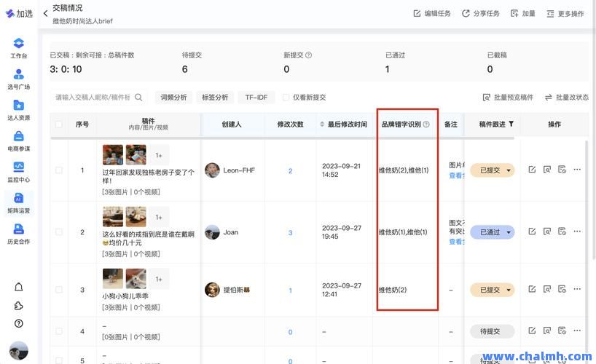Click 加量 in the top bar
The width and height of the screenshot is (596, 364).
523,14
